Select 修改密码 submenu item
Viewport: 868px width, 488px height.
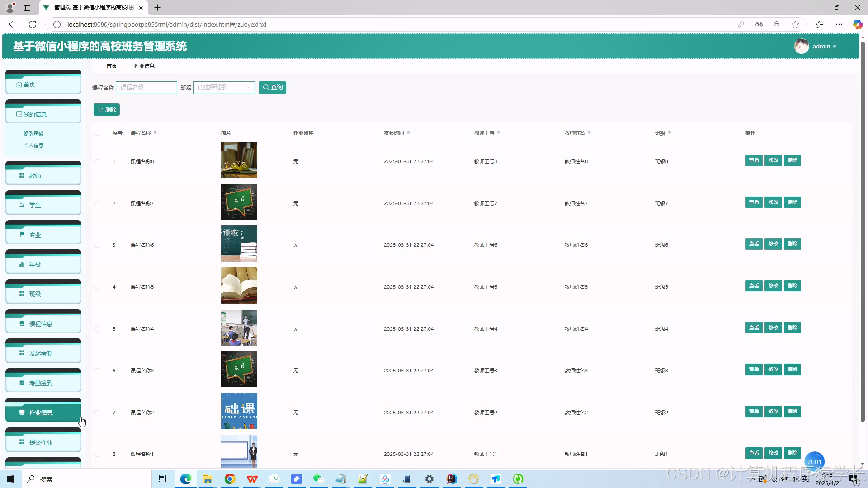33,133
